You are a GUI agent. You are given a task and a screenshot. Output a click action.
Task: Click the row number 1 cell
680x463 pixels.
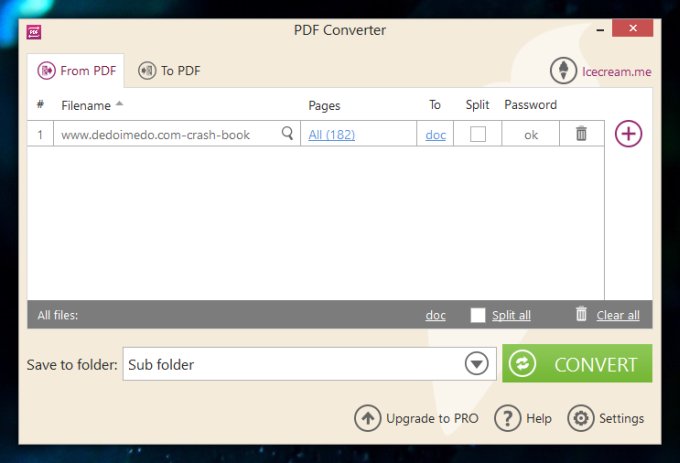40,134
